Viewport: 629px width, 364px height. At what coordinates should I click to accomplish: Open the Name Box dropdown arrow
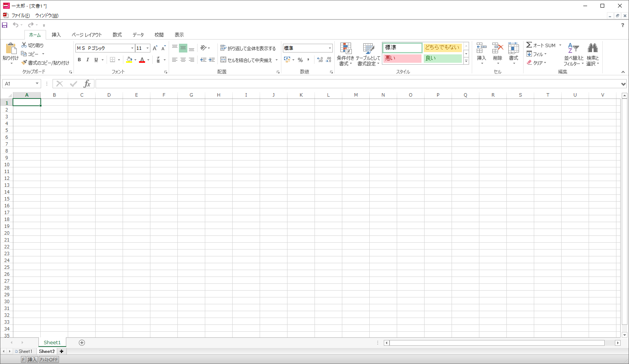click(37, 84)
